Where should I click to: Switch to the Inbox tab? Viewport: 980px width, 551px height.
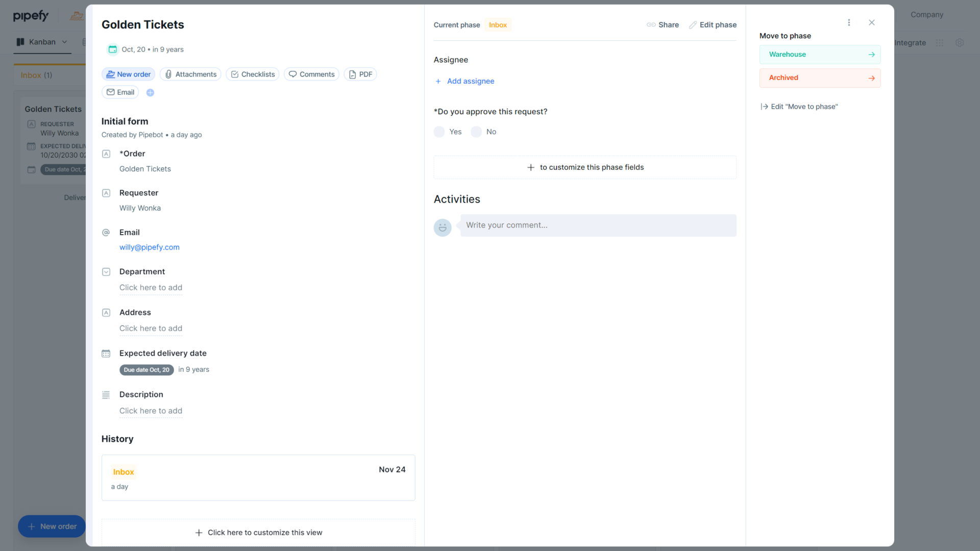coord(36,75)
